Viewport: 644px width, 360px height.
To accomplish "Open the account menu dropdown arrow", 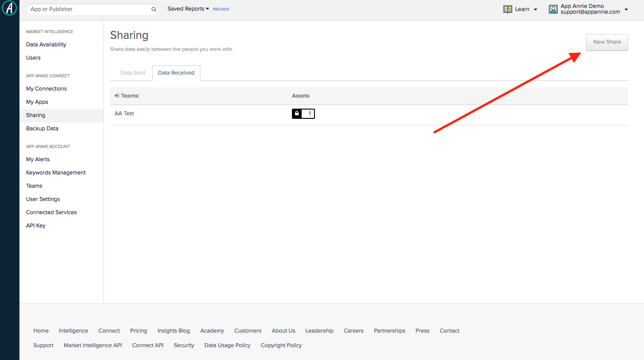I will tap(626, 10).
